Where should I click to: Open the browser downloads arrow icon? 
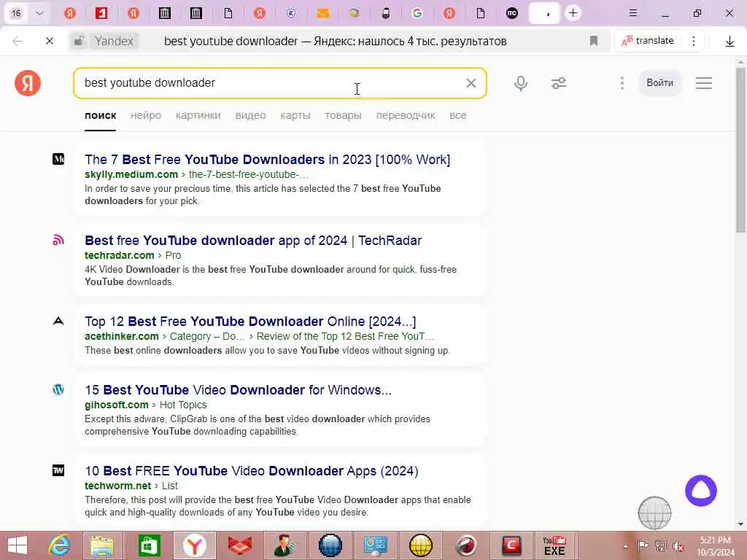tap(729, 42)
